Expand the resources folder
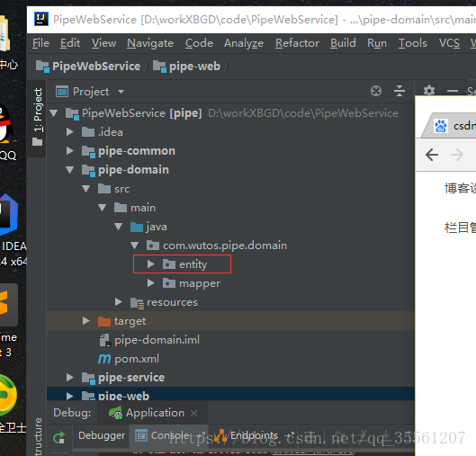 tap(119, 302)
